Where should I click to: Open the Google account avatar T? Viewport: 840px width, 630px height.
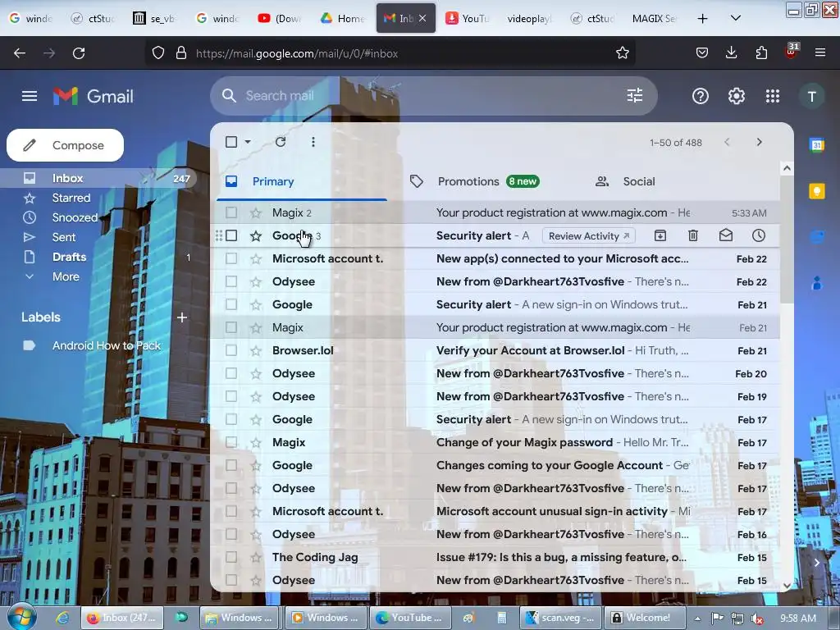pyautogui.click(x=811, y=97)
